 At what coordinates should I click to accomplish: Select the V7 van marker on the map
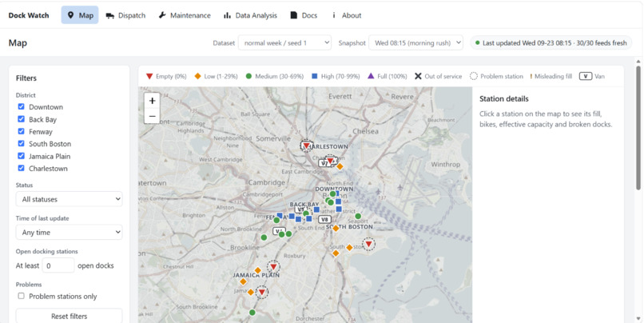[324, 163]
